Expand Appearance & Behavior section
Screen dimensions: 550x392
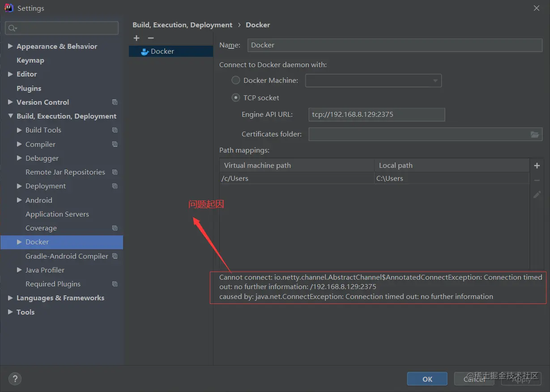[x=10, y=46]
